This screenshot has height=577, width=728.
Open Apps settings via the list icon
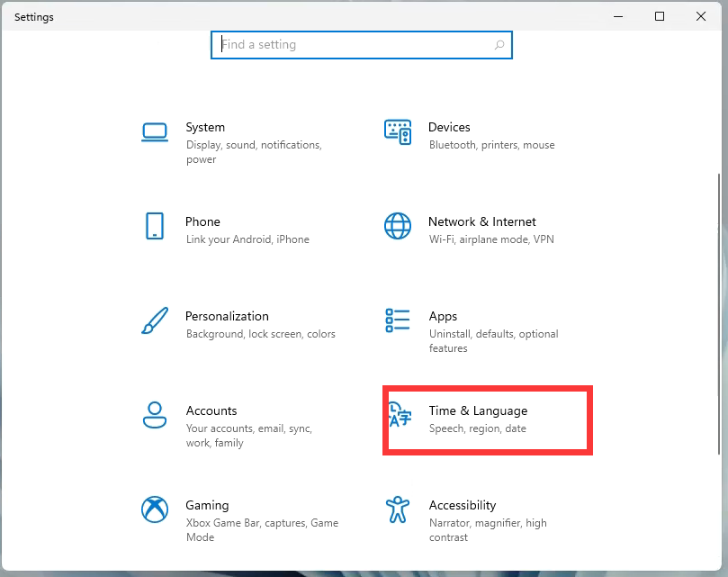(x=397, y=320)
